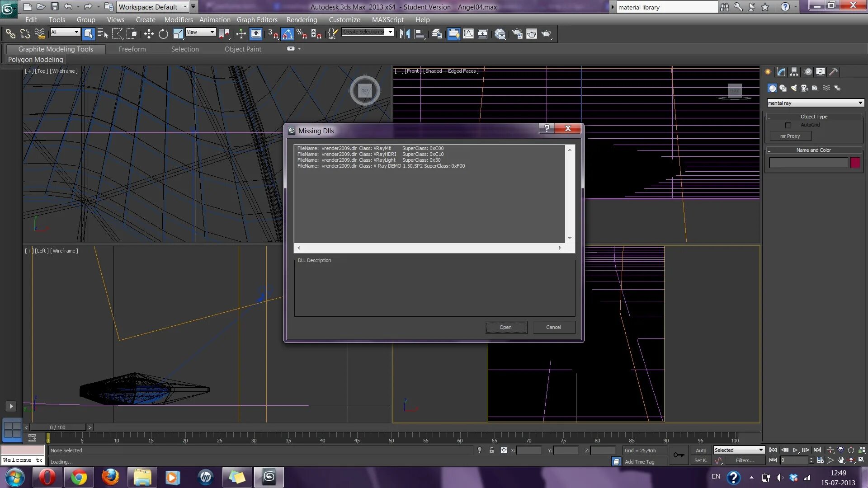Image resolution: width=868 pixels, height=488 pixels.
Task: Toggle Set Key mode button
Action: [701, 460]
